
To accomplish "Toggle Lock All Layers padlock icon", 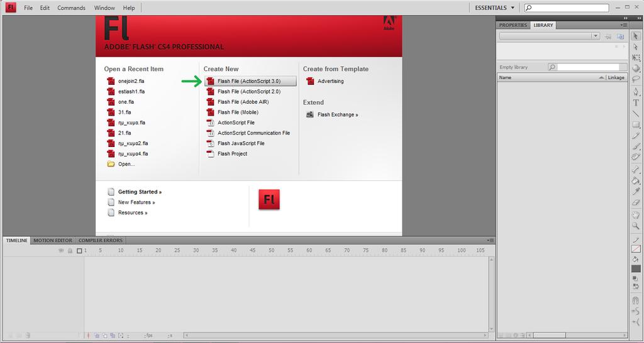I will (x=70, y=250).
